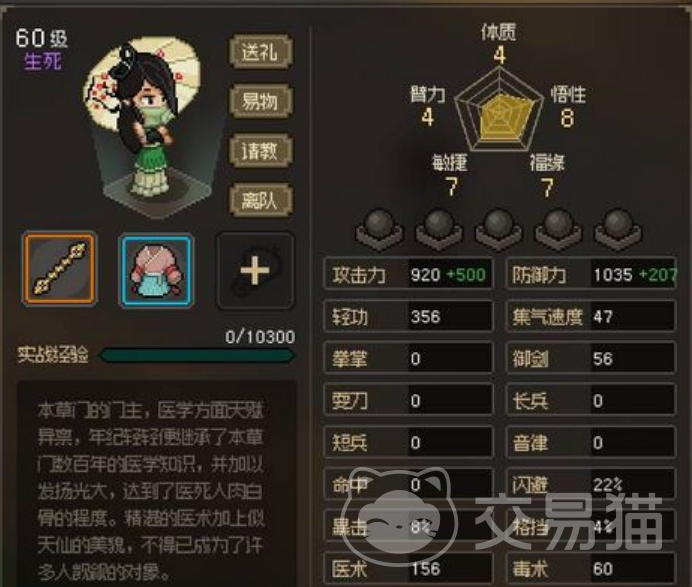Click the 离队 (leave team) button
This screenshot has width=692, height=587.
pyautogui.click(x=260, y=201)
